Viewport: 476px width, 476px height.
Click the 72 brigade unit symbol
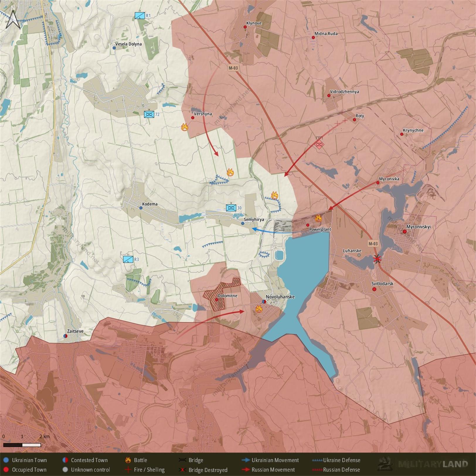pyautogui.click(x=149, y=114)
